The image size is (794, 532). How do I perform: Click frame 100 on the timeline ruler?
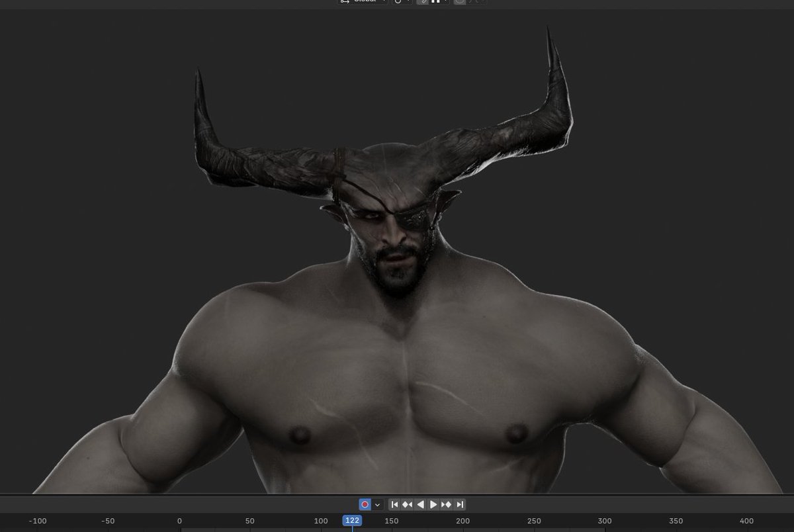pyautogui.click(x=321, y=521)
